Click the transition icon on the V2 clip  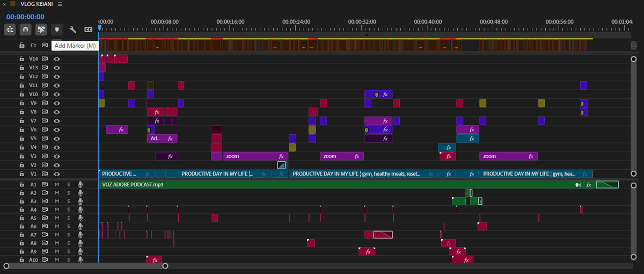[x=282, y=165]
